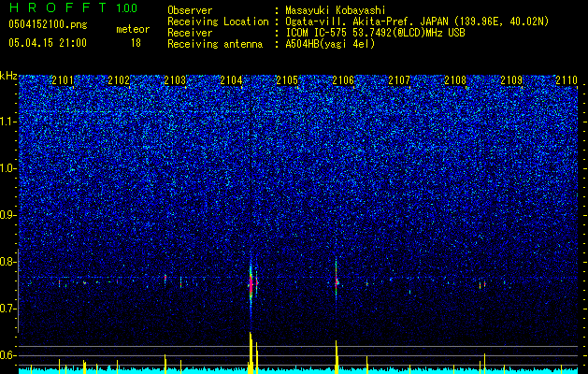588x374 pixels.
Task: Click the observer name Masayuki Kobayashi
Action: pos(336,10)
